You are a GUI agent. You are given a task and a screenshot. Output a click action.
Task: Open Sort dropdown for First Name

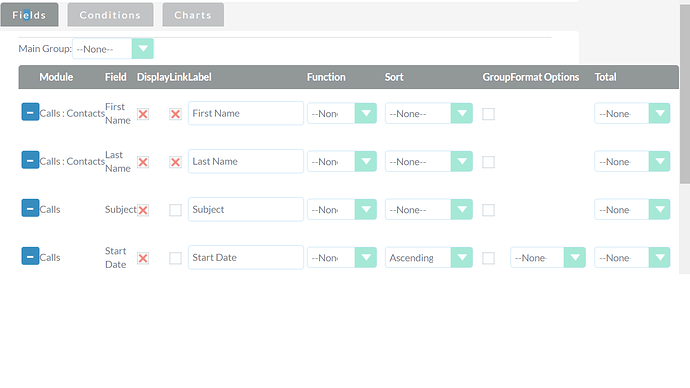point(429,113)
